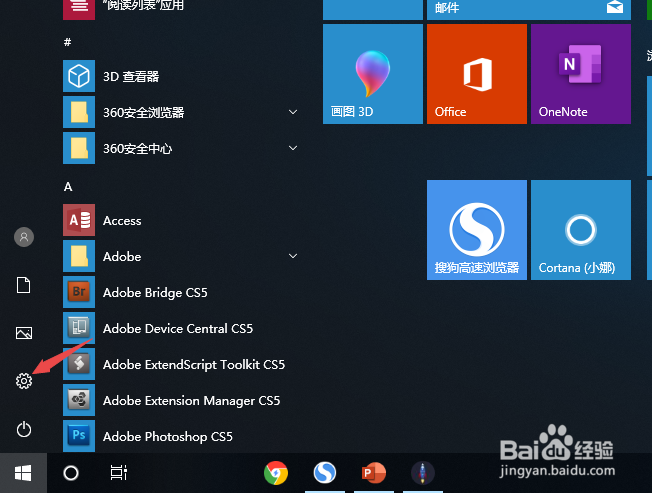Image resolution: width=652 pixels, height=493 pixels.
Task: Open the user account icon
Action: click(24, 237)
